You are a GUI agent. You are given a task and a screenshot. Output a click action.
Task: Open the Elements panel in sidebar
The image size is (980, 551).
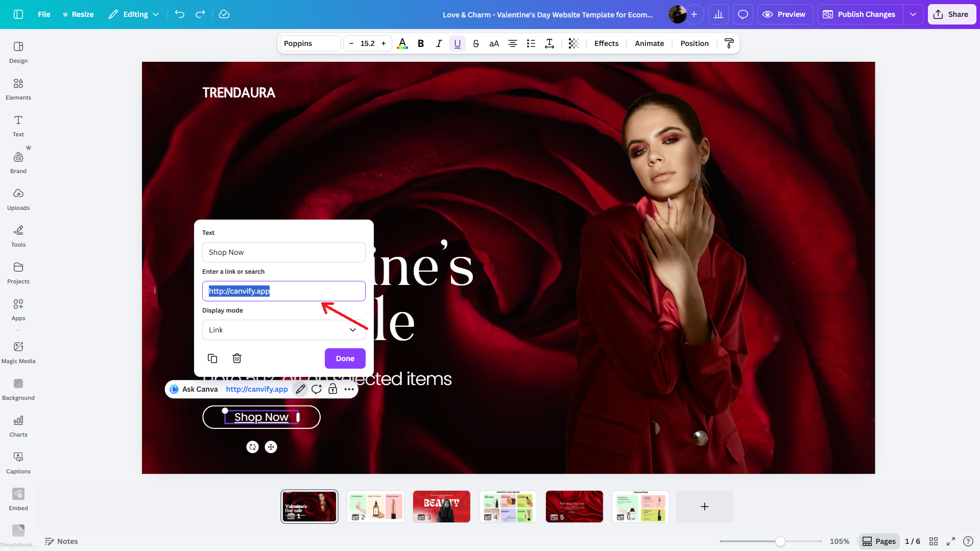coord(18,89)
